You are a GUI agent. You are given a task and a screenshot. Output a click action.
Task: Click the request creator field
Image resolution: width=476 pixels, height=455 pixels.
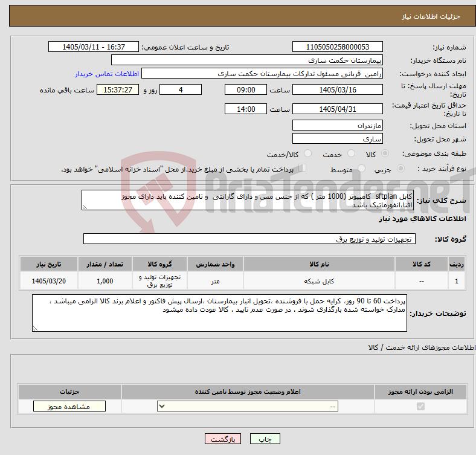[262, 74]
